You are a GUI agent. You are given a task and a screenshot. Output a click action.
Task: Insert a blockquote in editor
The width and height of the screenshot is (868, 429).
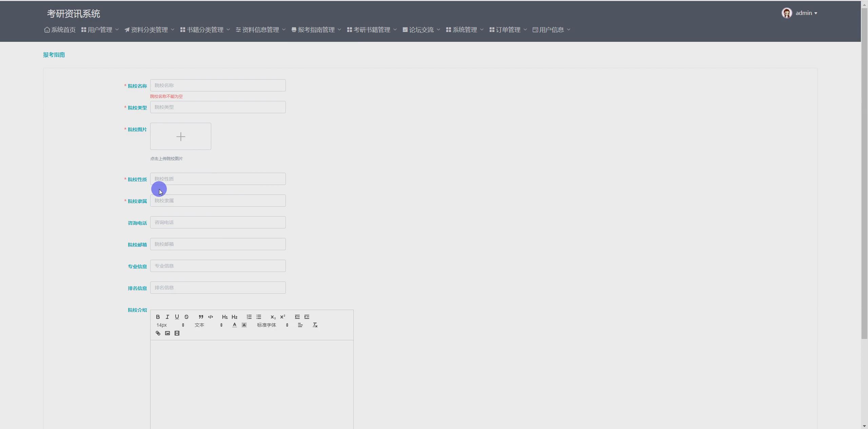click(201, 317)
